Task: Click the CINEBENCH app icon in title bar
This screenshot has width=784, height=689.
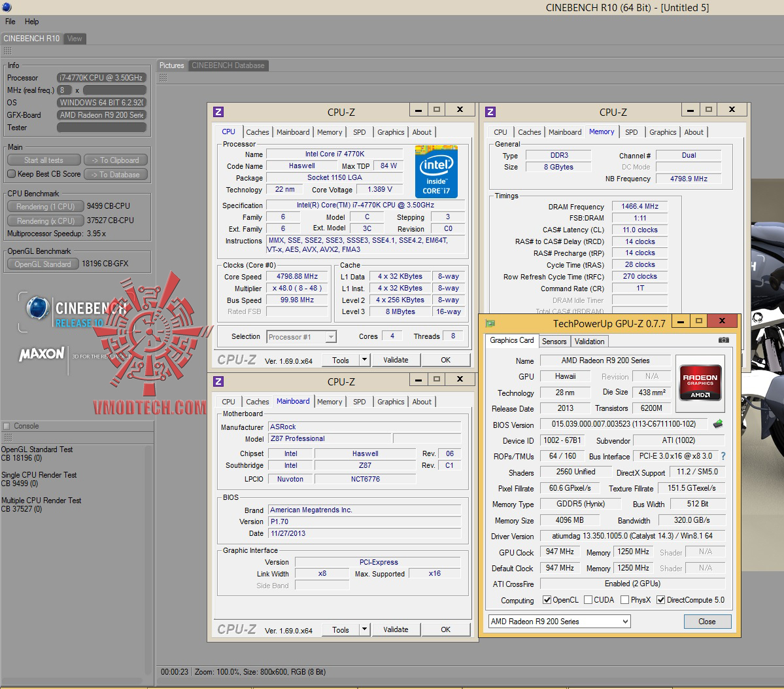Action: [5, 8]
